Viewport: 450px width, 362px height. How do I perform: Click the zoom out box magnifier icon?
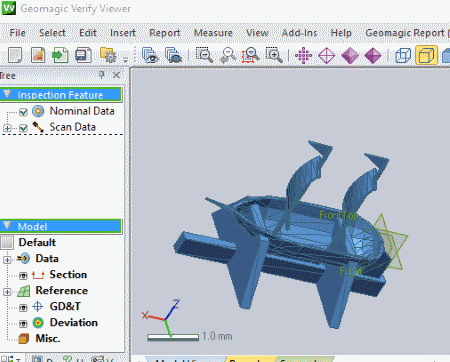(x=204, y=55)
